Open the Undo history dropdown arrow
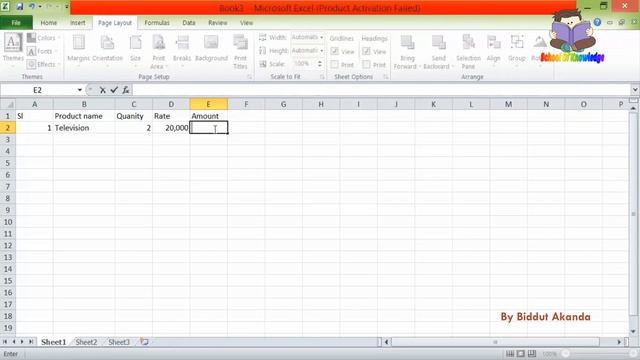 coord(40,7)
